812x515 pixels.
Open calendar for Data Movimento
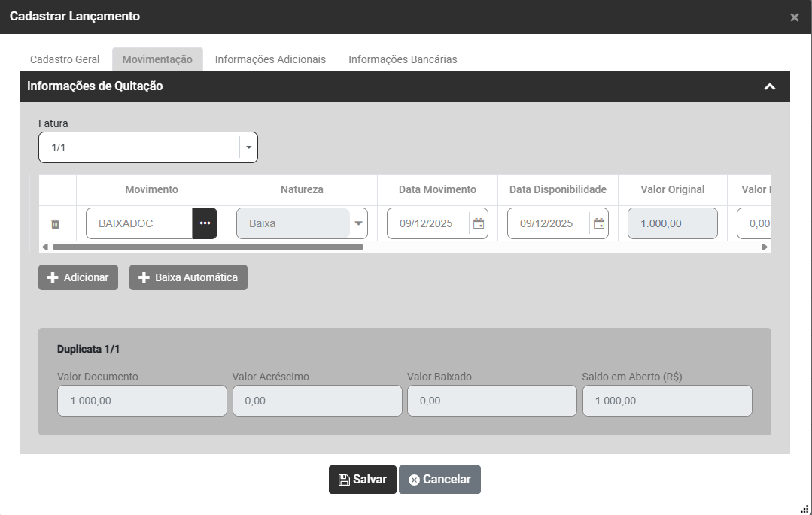coord(479,223)
